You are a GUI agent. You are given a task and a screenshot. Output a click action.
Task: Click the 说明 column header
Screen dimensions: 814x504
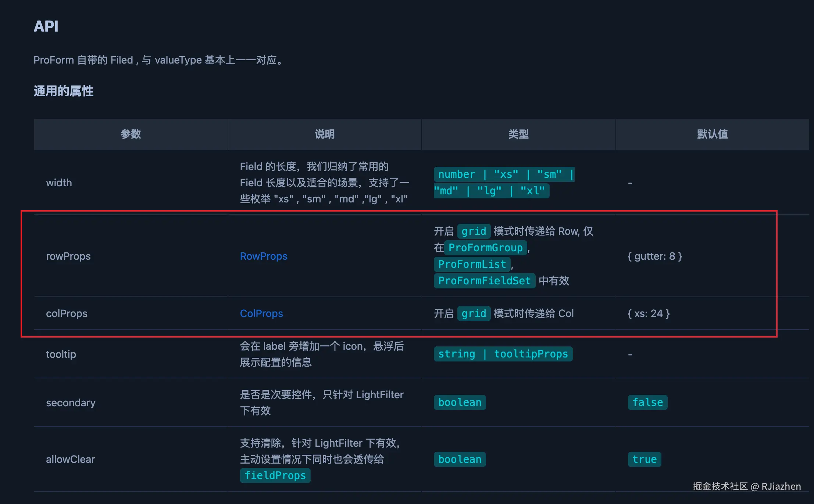pos(324,134)
